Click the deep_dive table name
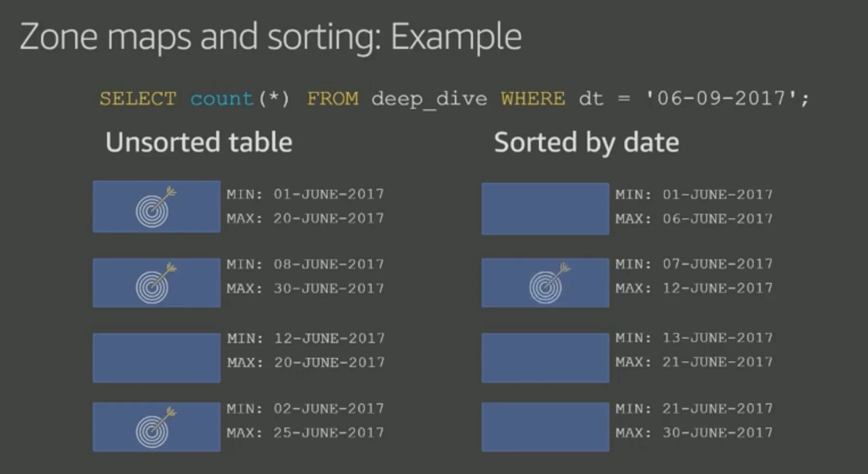Viewport: 868px width, 474px height. (x=429, y=99)
